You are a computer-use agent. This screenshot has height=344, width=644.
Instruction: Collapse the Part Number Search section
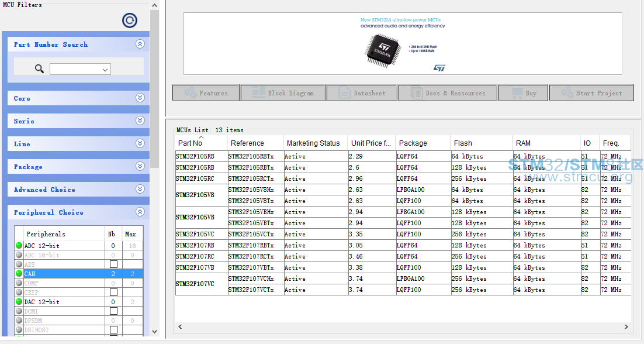point(140,44)
